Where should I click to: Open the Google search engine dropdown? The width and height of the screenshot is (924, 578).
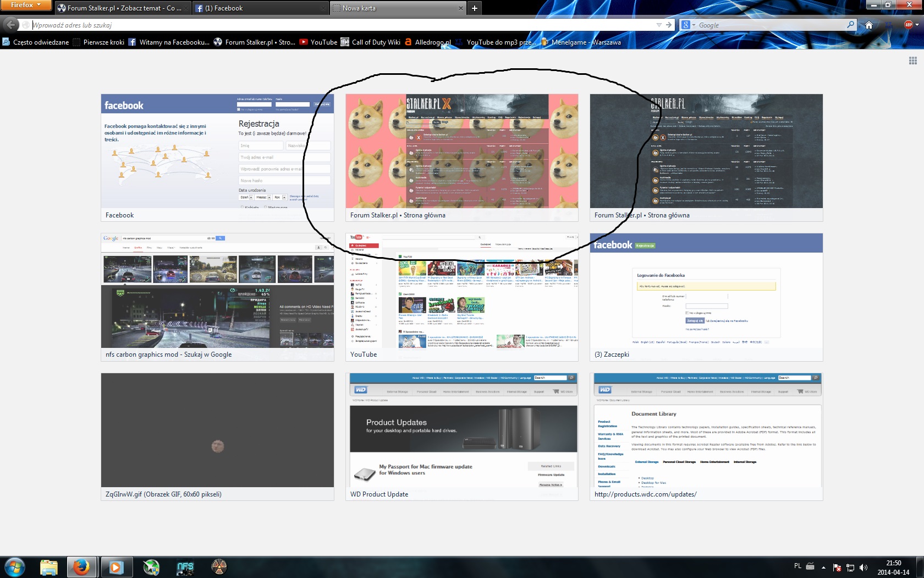tap(688, 25)
